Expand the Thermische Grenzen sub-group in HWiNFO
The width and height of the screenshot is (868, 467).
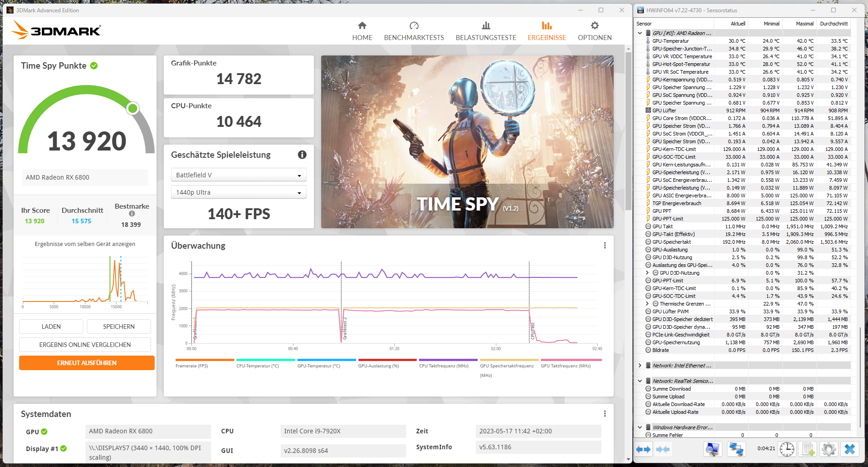click(x=647, y=304)
